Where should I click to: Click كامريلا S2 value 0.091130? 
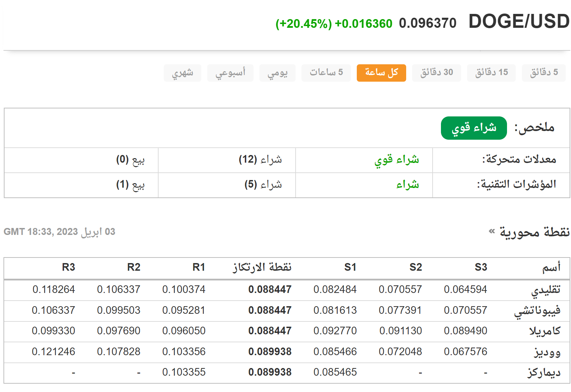tap(401, 331)
